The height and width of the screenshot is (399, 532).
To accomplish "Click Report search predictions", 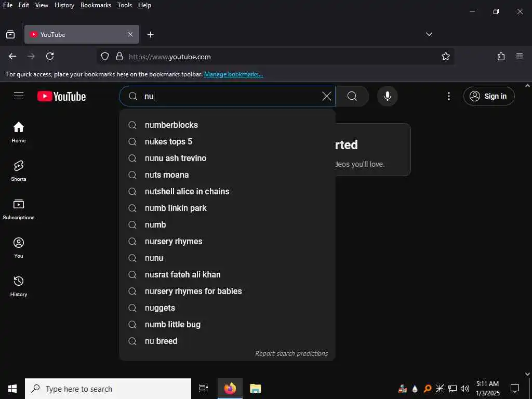I will (x=291, y=353).
